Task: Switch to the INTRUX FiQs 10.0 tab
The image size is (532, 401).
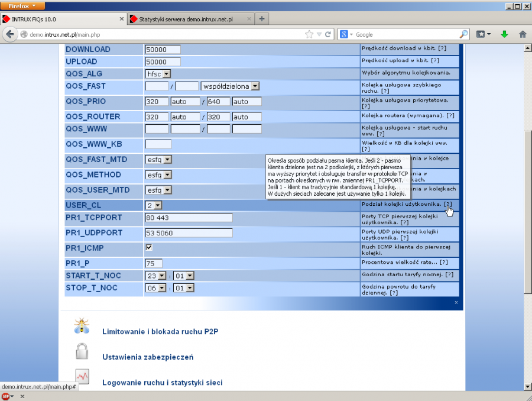Action: [x=63, y=19]
